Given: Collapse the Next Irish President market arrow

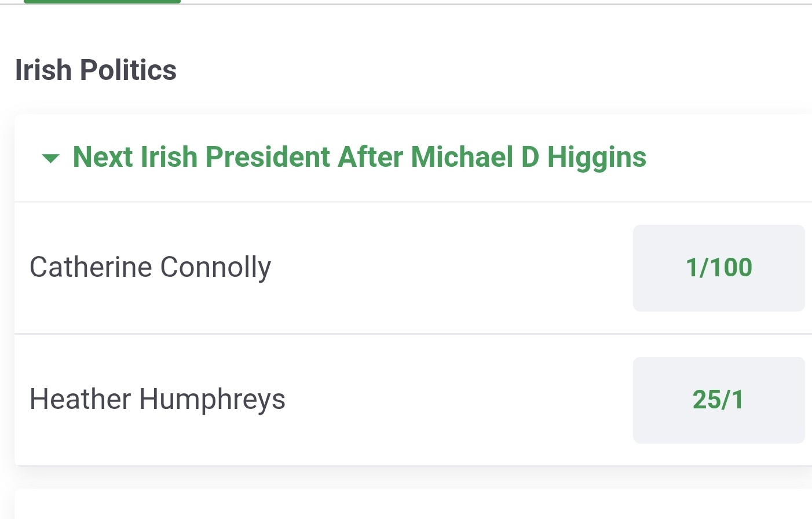Looking at the screenshot, I should point(51,158).
